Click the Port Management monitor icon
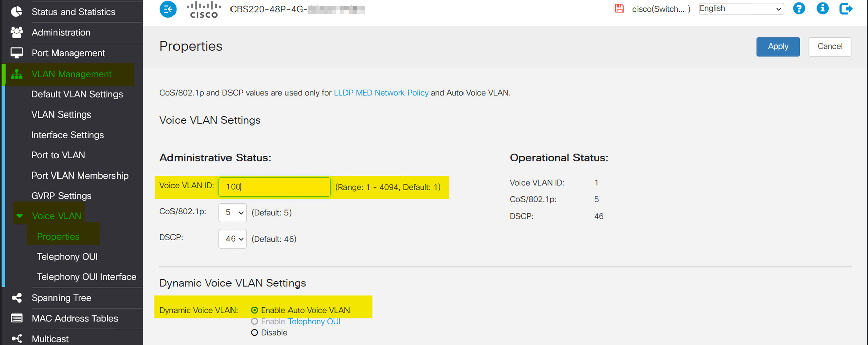 click(x=17, y=53)
